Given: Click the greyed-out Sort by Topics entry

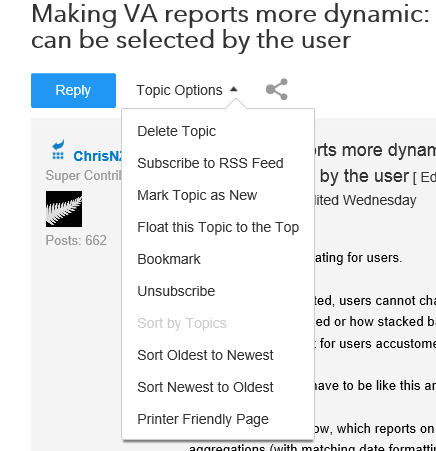Looking at the screenshot, I should tap(182, 323).
